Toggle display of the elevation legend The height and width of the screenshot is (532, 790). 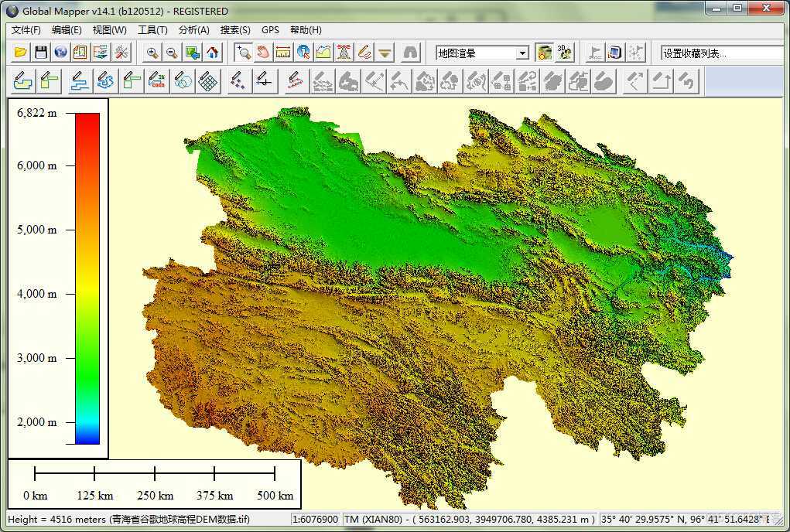pyautogui.click(x=545, y=53)
